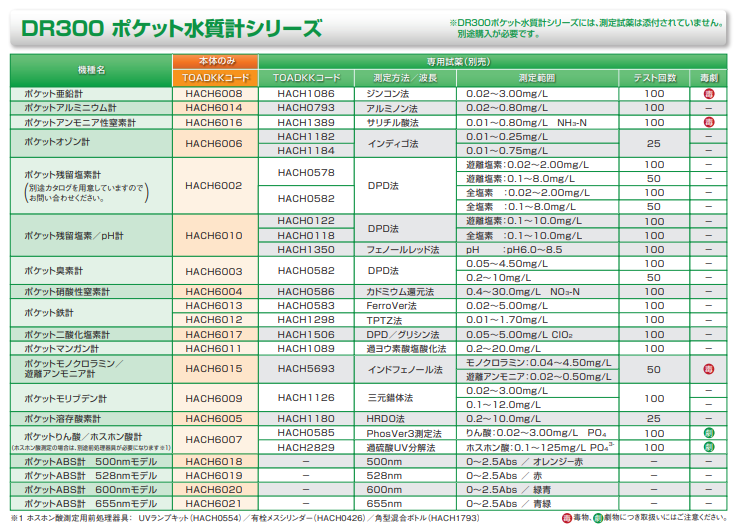Viewport: 745px width, 525px height.
Task: Click the poison icon for ポケットアンモニア性窒素計
Action: click(708, 122)
